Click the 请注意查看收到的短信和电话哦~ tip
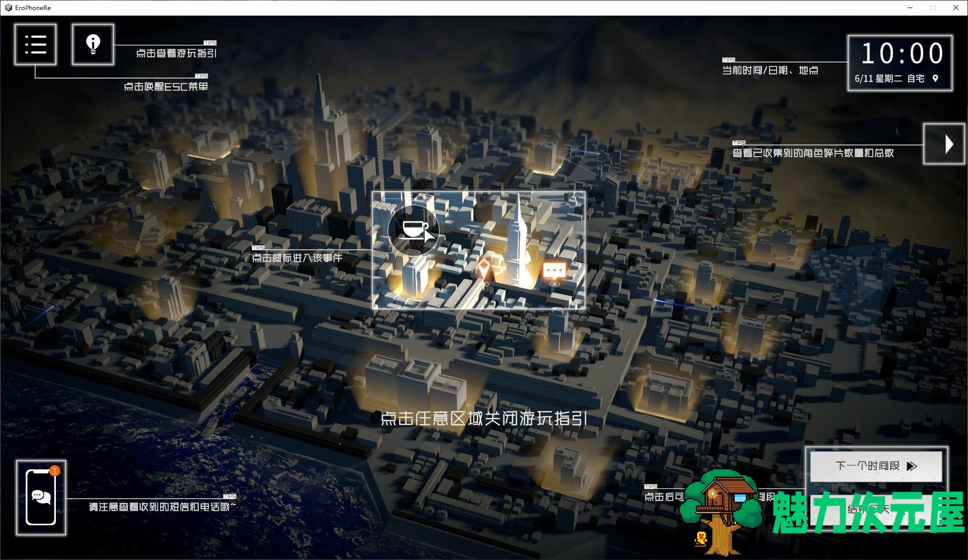 tap(162, 507)
